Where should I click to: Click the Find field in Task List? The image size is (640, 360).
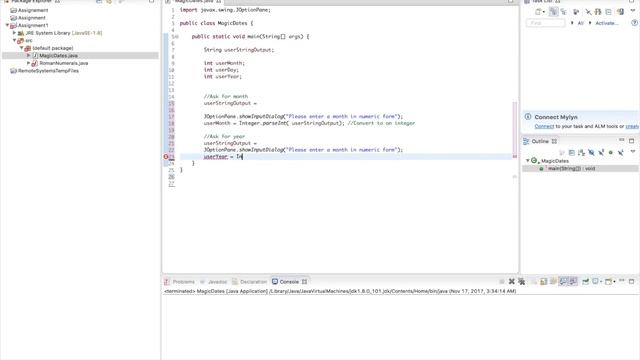pyautogui.click(x=546, y=23)
